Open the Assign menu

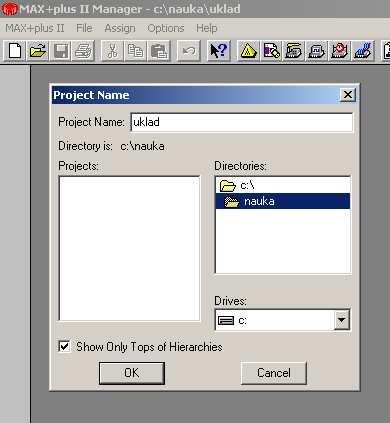pos(120,28)
